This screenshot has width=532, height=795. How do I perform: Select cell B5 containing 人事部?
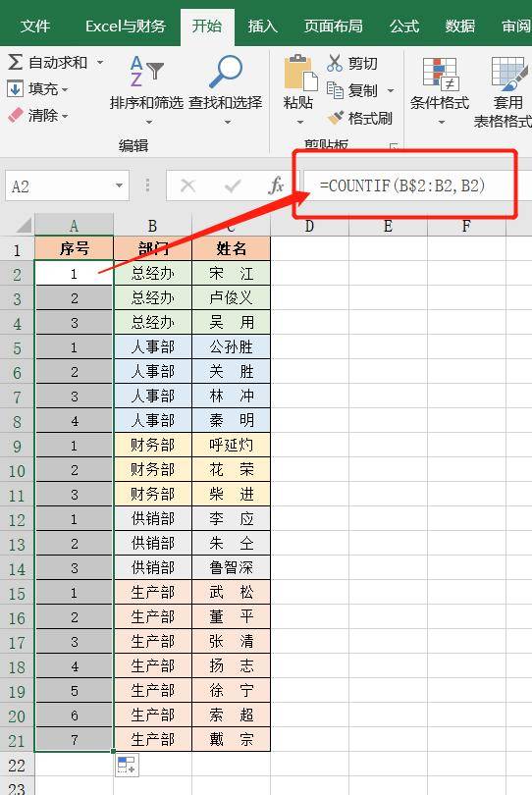[153, 347]
